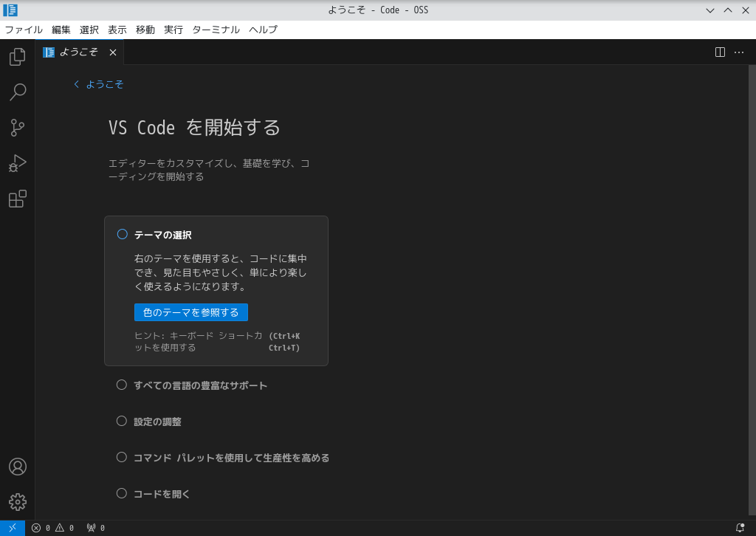Toggle the すべての言語の豊富なサポート step circle

pyautogui.click(x=122, y=385)
